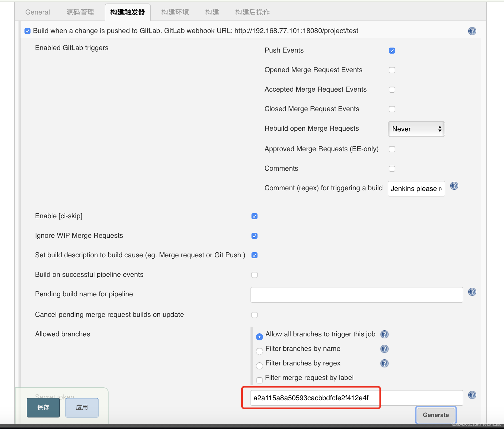This screenshot has width=504, height=429.
Task: Open help for GitLab webhook build trigger
Action: 472,31
